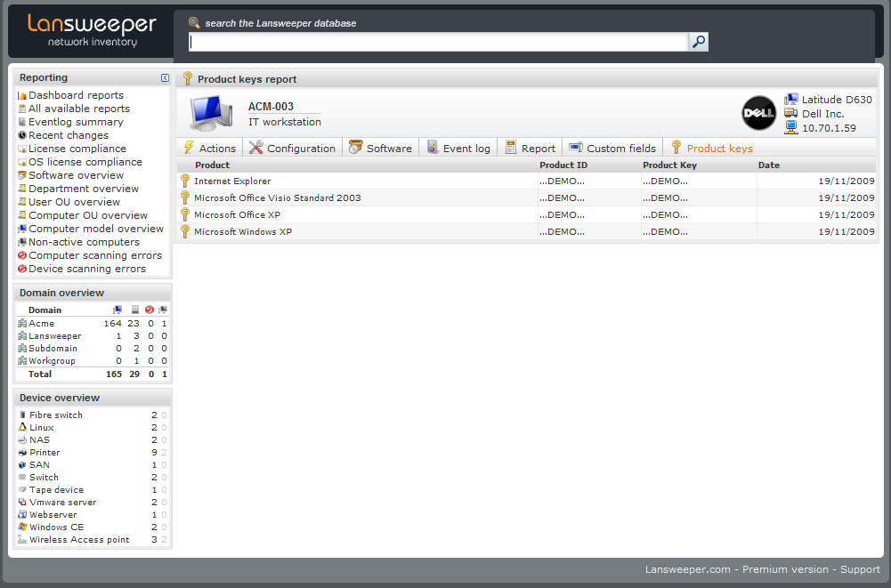The image size is (891, 588).
Task: Click the key icon beside Internet Explorer
Action: point(184,181)
